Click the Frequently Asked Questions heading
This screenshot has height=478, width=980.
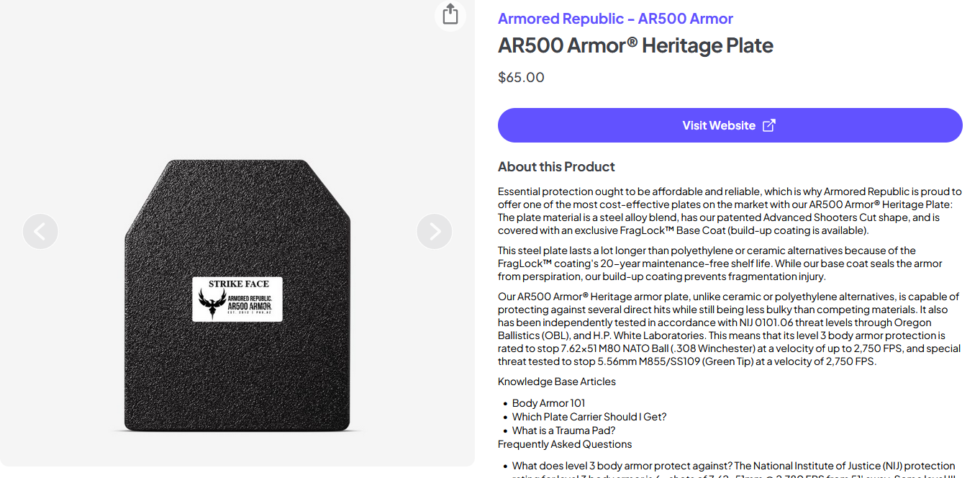pos(565,444)
